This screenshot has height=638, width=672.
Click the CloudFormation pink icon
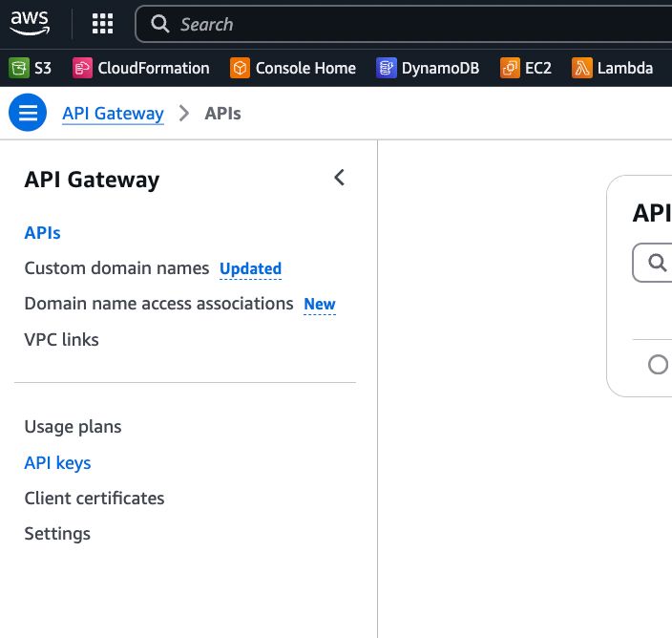point(82,68)
